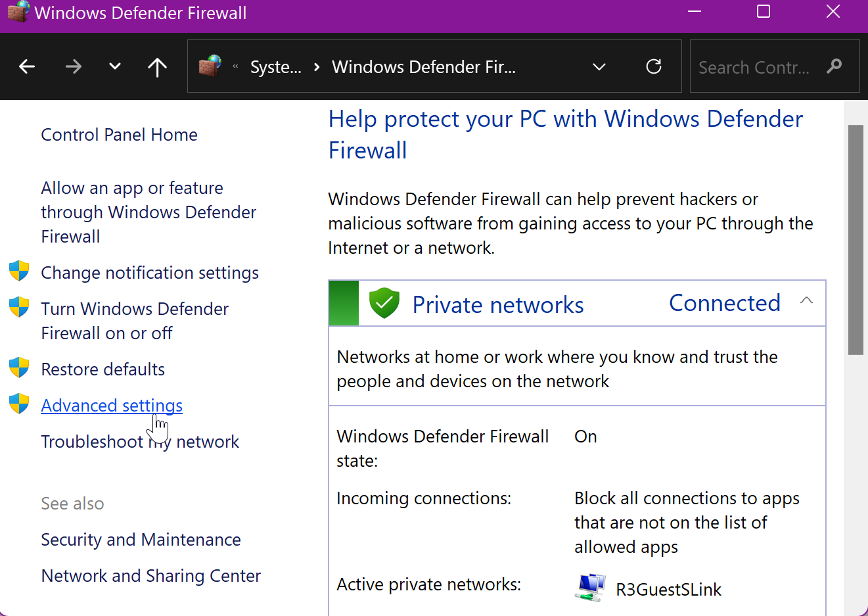Viewport: 868px width, 616px height.
Task: Click Windows Defender Fir... breadcrumb
Action: click(424, 67)
